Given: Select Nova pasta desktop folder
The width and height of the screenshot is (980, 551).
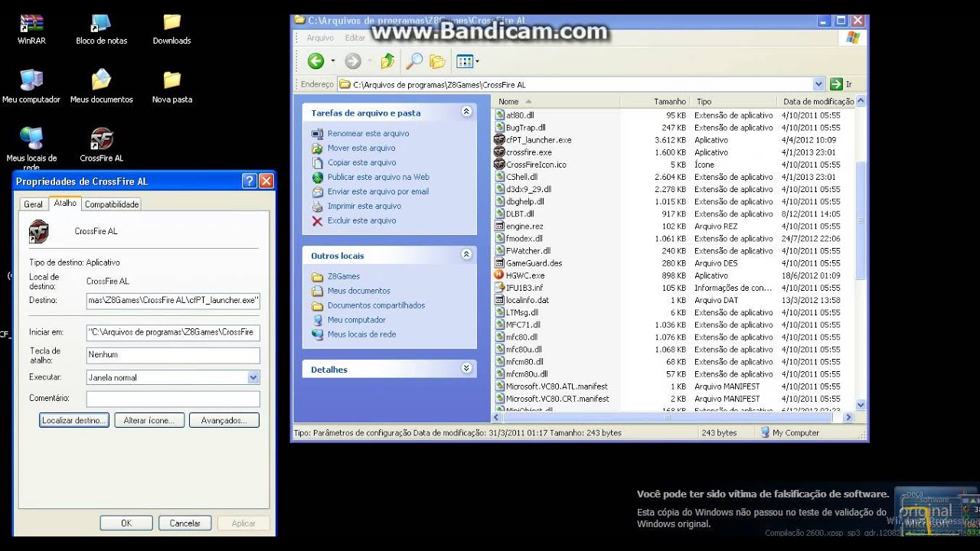Looking at the screenshot, I should (x=171, y=86).
